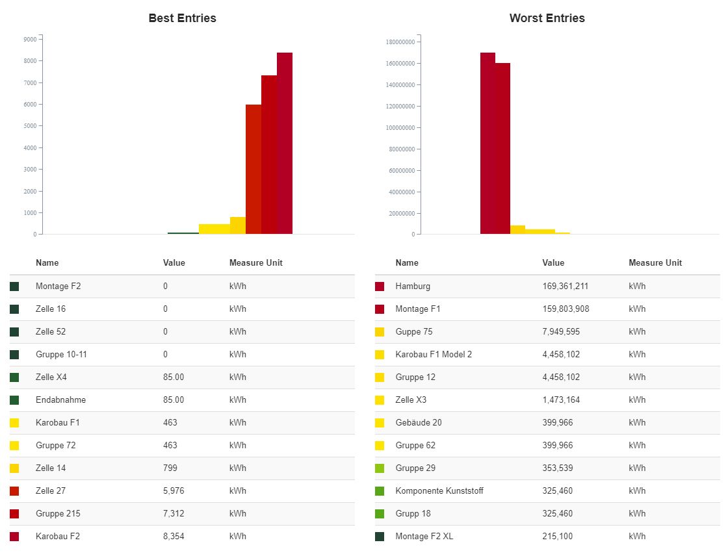This screenshot has height=560, width=728.
Task: Click the tallest bar in Worst Entries chart
Action: (487, 143)
